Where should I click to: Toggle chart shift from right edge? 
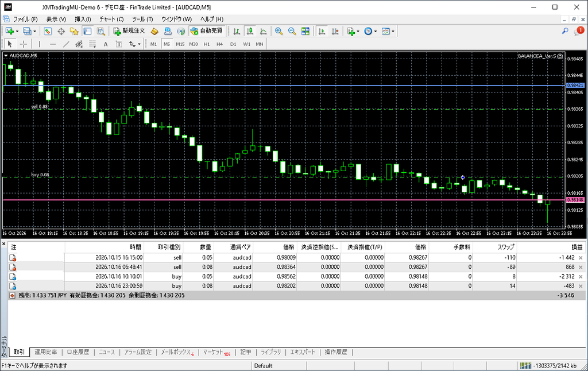(x=335, y=32)
